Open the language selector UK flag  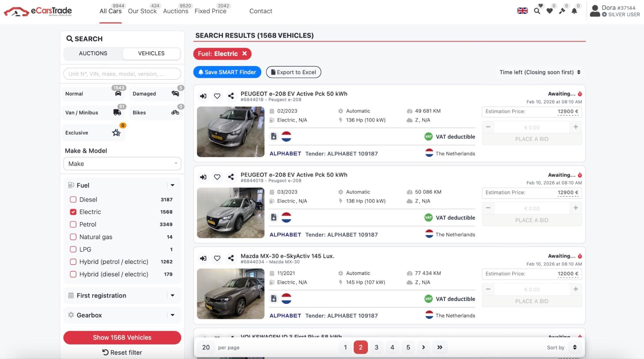coord(522,11)
